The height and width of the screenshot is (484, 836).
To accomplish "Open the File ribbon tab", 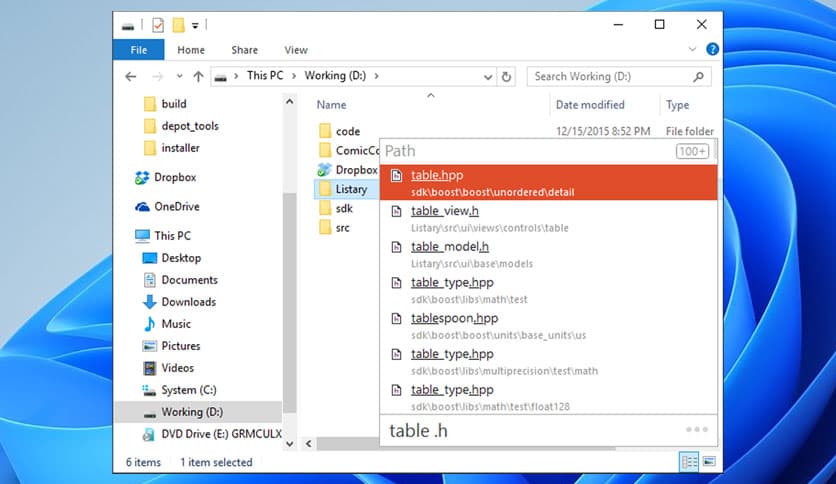I will click(139, 50).
